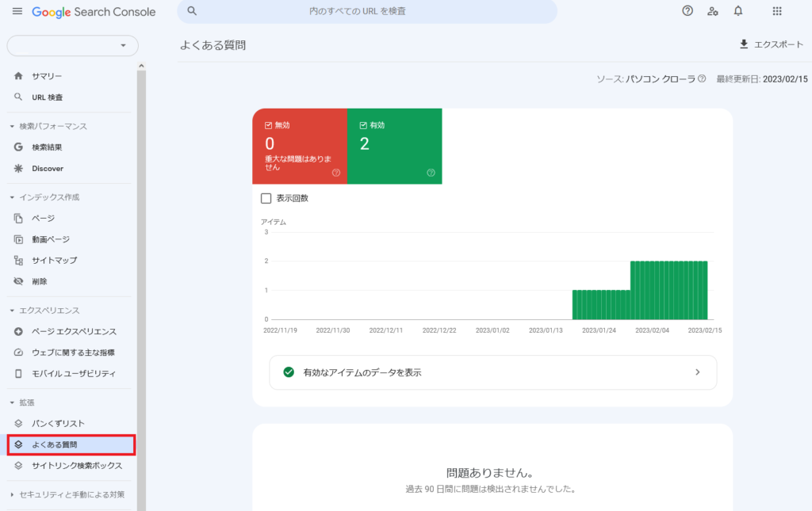
Task: Click the pages icon beside ページ
Action: click(19, 218)
